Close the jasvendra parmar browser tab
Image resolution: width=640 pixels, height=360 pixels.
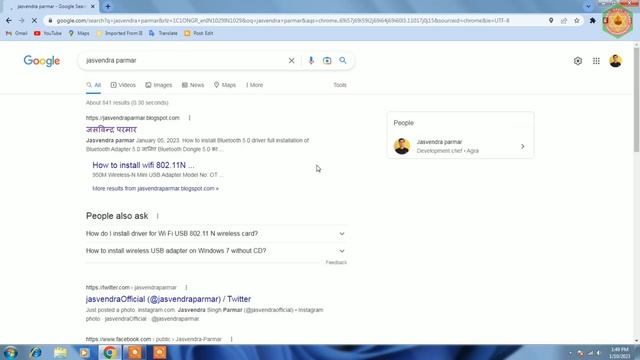click(93, 7)
